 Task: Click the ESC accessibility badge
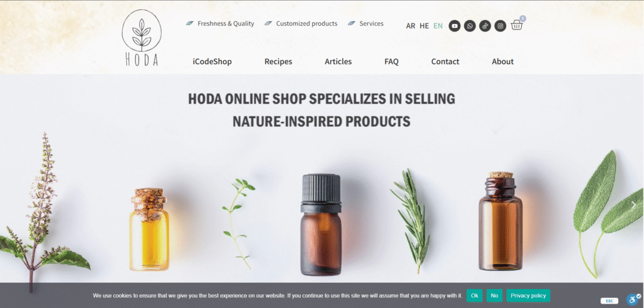coord(609,301)
